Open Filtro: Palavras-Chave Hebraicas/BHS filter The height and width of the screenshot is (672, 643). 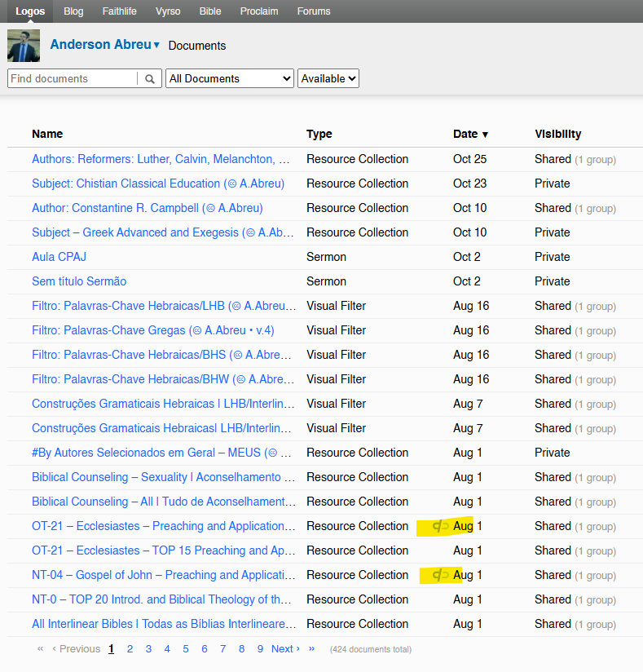(161, 355)
